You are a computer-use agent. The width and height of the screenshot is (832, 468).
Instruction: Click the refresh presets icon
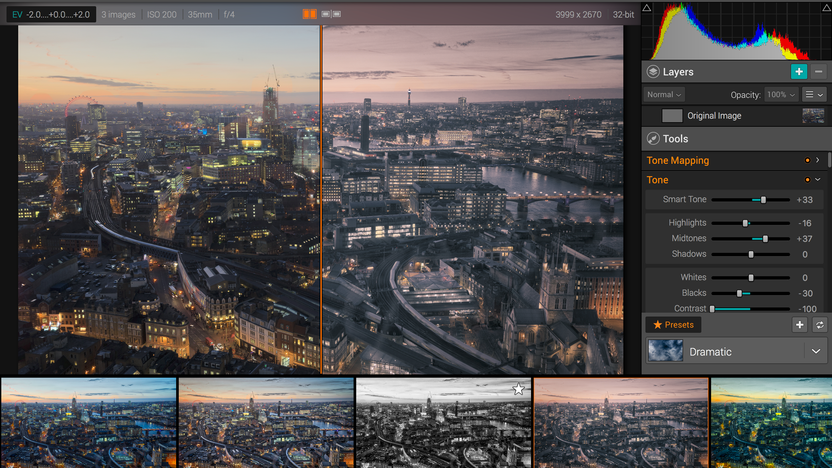coord(819,325)
